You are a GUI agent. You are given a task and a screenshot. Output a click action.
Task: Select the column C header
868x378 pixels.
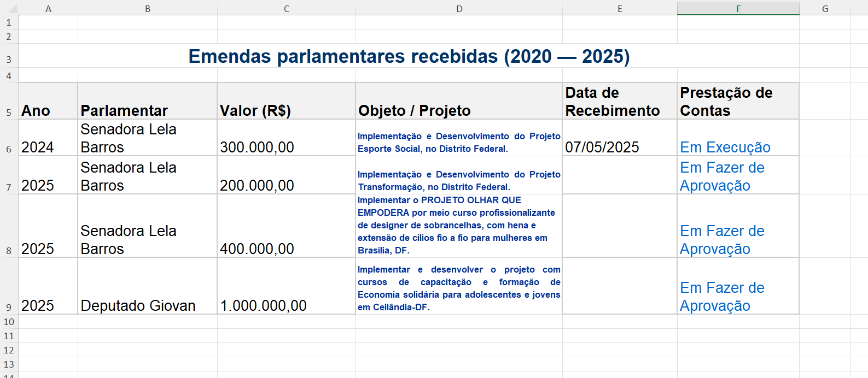tap(286, 9)
